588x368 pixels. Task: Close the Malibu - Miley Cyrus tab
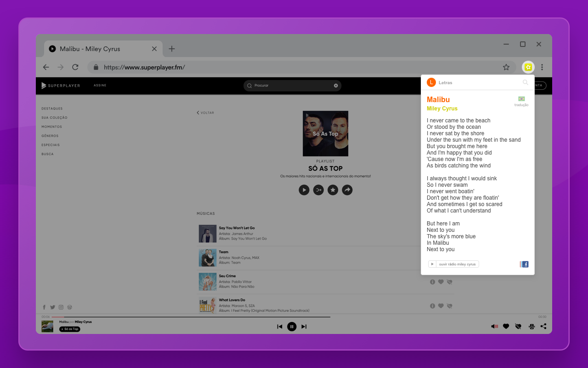[x=154, y=49]
